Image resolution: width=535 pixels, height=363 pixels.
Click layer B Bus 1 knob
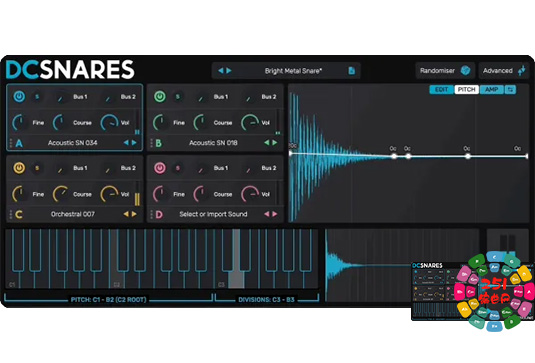201,98
